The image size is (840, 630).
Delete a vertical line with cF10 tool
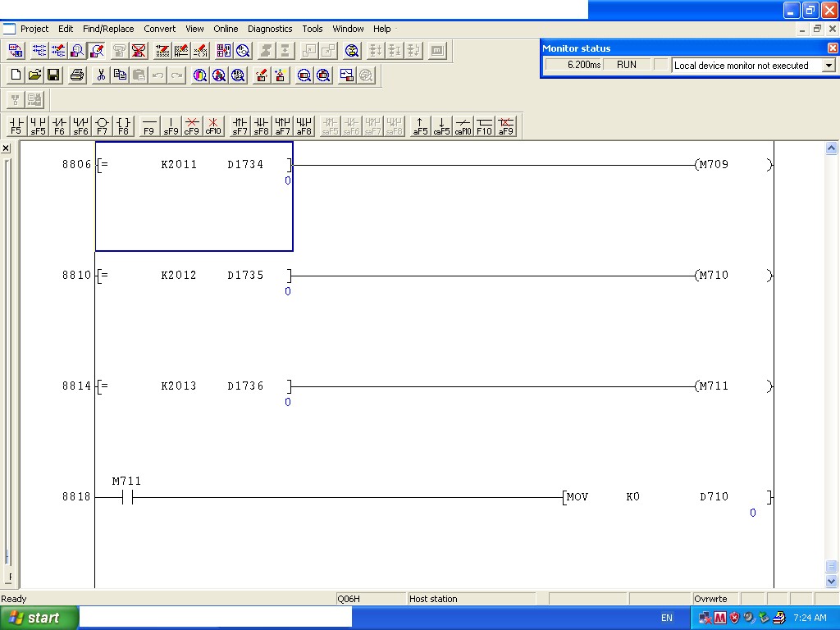click(212, 126)
